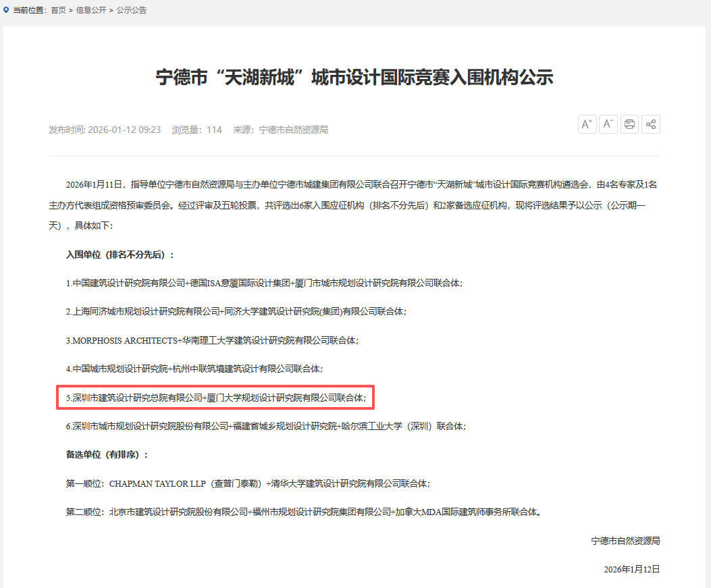Open the share icon menu

click(651, 124)
